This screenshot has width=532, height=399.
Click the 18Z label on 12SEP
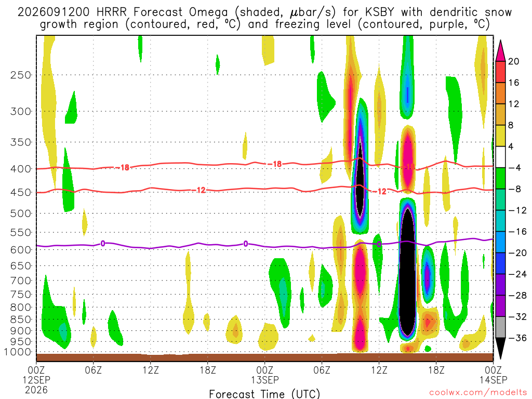208,370
